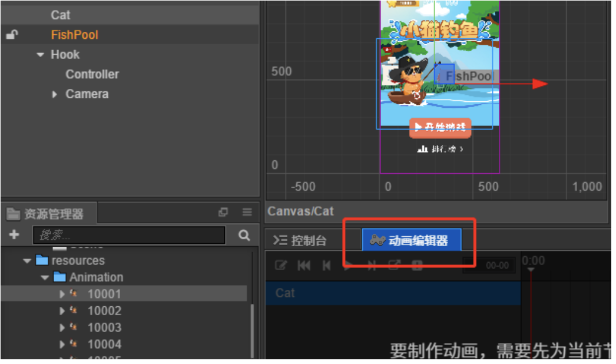
Task: Click the asset search input field
Action: [x=128, y=235]
